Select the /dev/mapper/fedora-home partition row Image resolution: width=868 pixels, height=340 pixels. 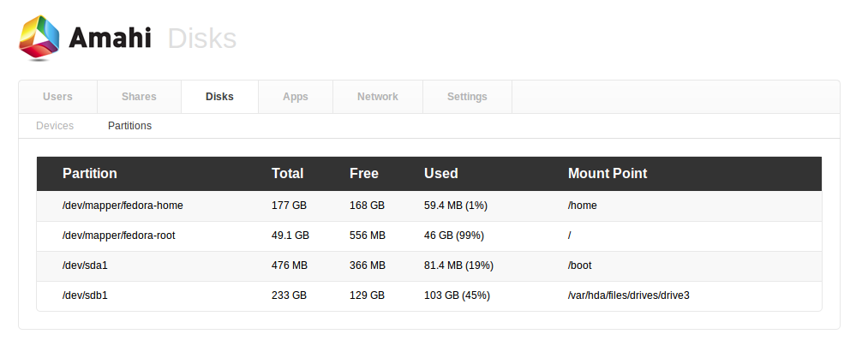[x=429, y=206]
